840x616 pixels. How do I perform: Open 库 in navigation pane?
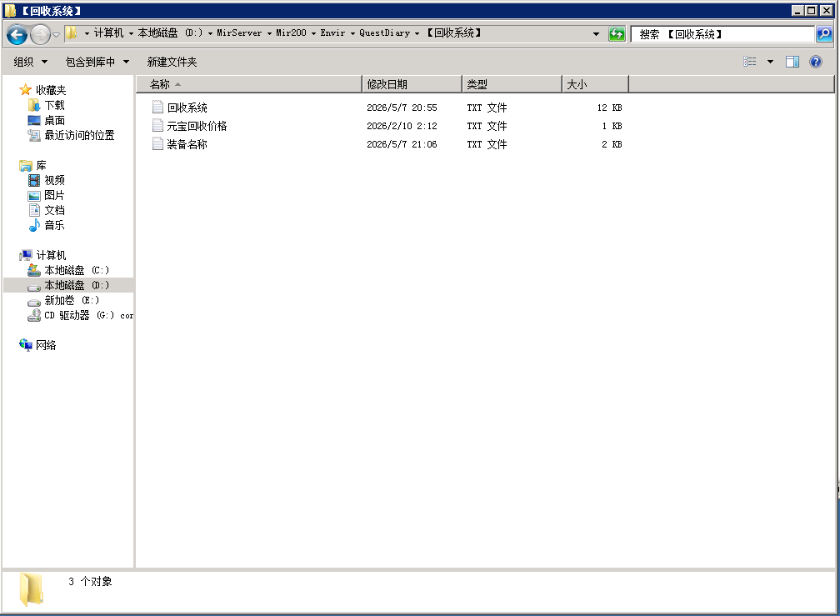(42, 165)
